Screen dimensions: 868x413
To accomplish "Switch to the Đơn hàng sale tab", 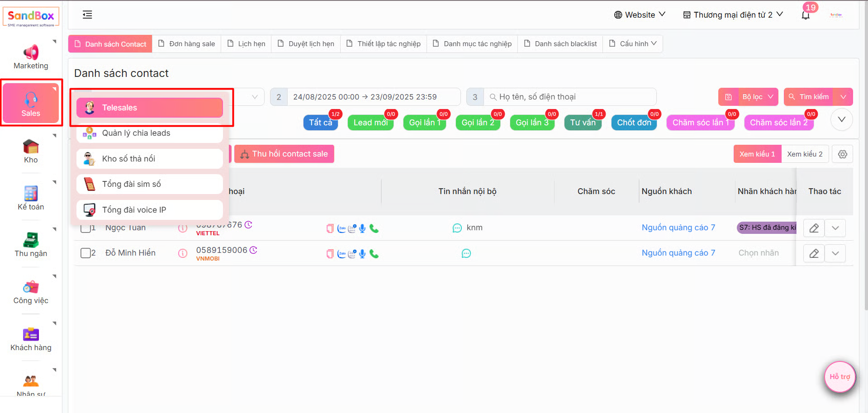I will [x=186, y=44].
